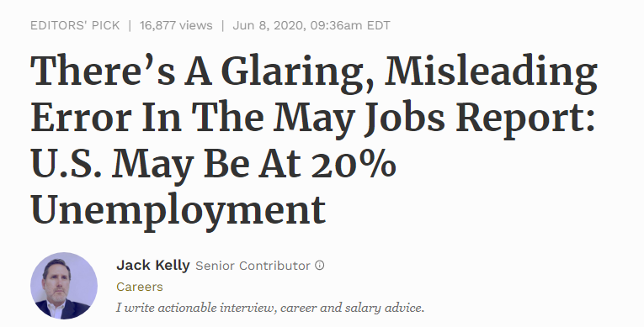The width and height of the screenshot is (644, 327).
Task: Click the word There's opening the headline
Action: pyautogui.click(x=103, y=71)
